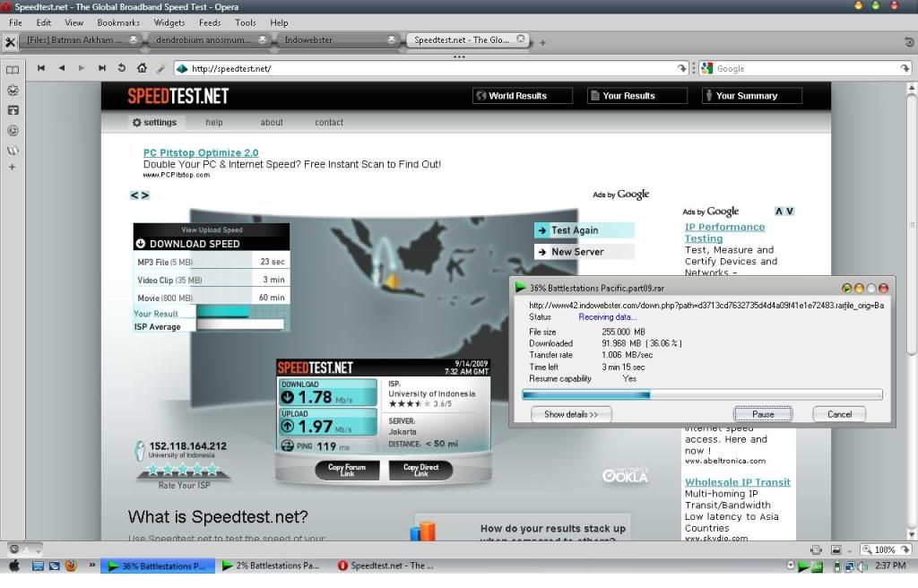Viewport: 918px width, 588px height.
Task: Open a new tab with the plus button
Action: click(x=542, y=43)
